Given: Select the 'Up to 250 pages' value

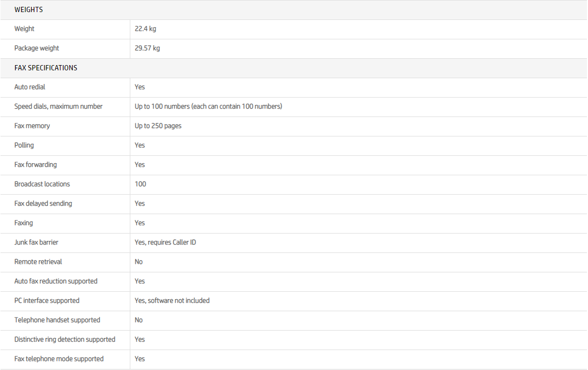Looking at the screenshot, I should point(158,126).
